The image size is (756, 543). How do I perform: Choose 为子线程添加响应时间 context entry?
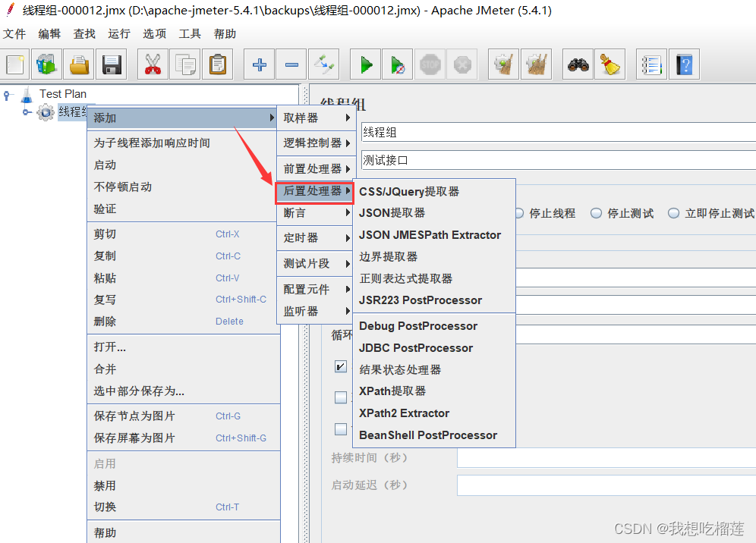(184, 143)
